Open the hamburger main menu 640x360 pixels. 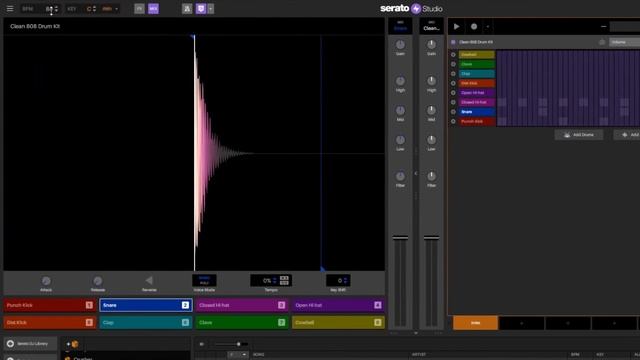[x=10, y=9]
